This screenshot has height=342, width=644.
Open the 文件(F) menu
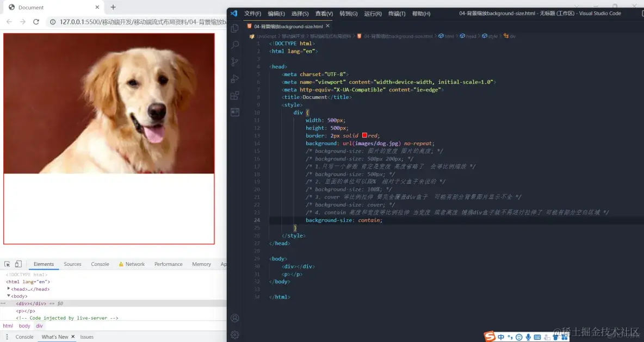pyautogui.click(x=252, y=14)
